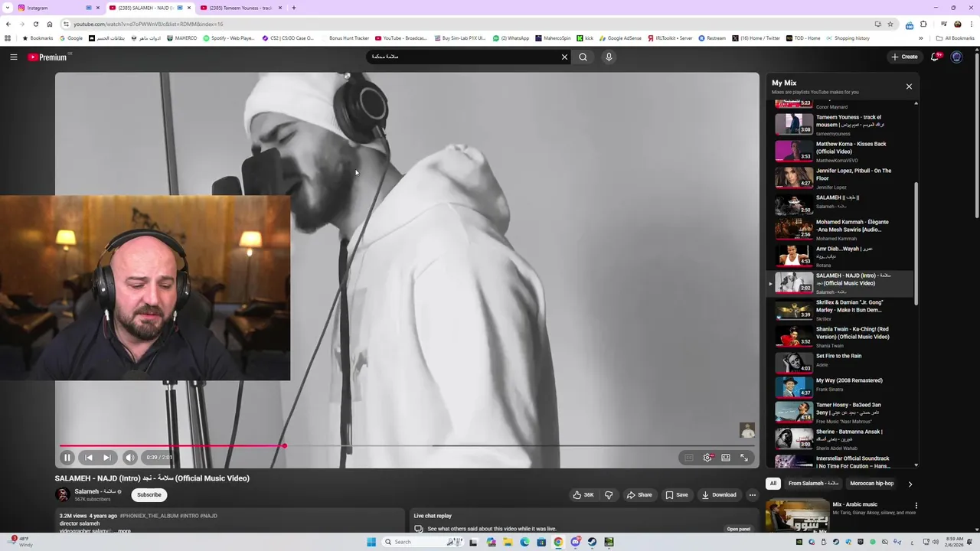
Task: Select the 'All' filter chip
Action: [x=773, y=484]
